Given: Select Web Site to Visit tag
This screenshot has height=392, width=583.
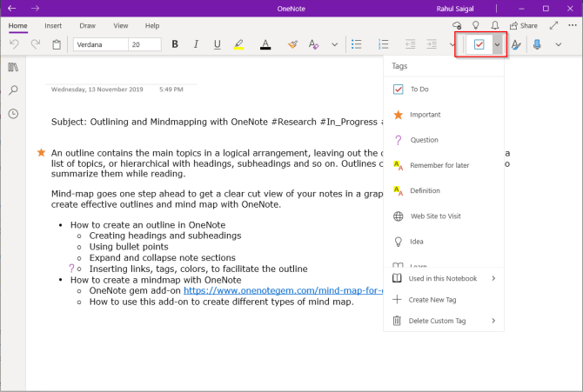Looking at the screenshot, I should pyautogui.click(x=444, y=216).
